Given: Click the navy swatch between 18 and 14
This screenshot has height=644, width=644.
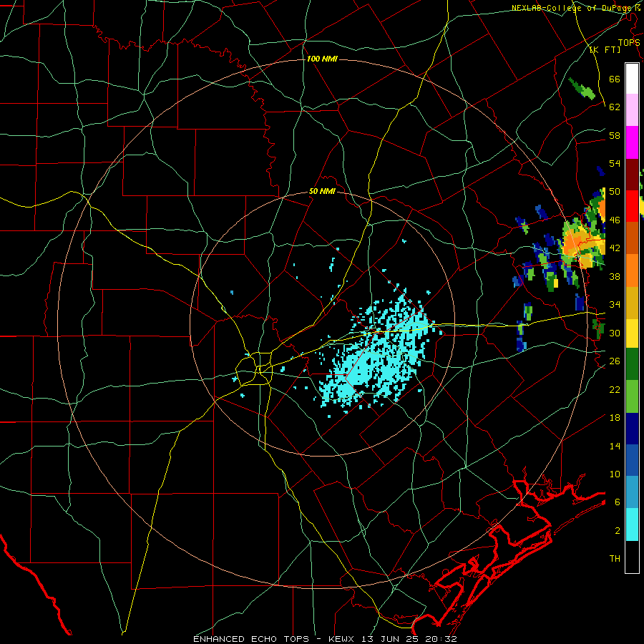Looking at the screenshot, I should [632, 429].
